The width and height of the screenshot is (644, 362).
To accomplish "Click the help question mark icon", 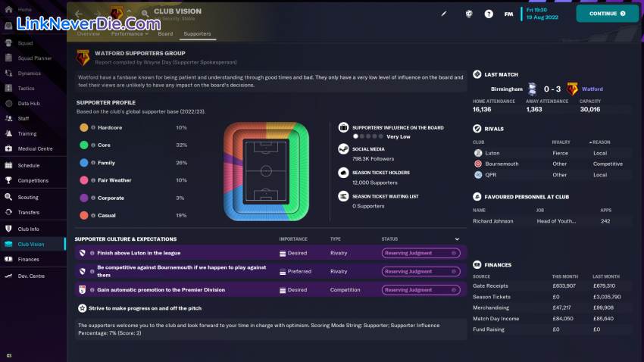I will (x=489, y=14).
